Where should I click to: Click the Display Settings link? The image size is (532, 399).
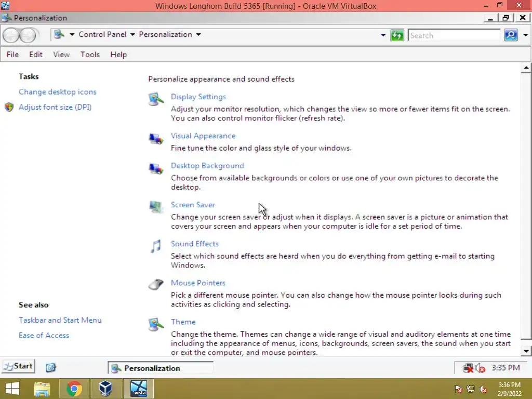[x=198, y=97]
